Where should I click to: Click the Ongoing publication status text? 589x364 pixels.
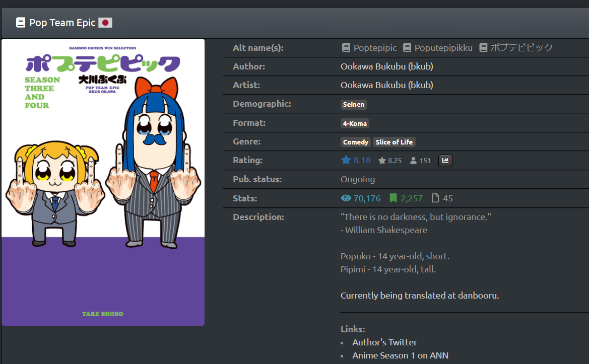point(358,179)
